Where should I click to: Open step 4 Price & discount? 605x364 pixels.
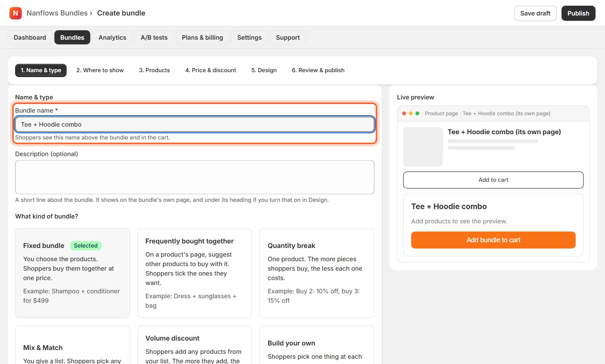(211, 70)
